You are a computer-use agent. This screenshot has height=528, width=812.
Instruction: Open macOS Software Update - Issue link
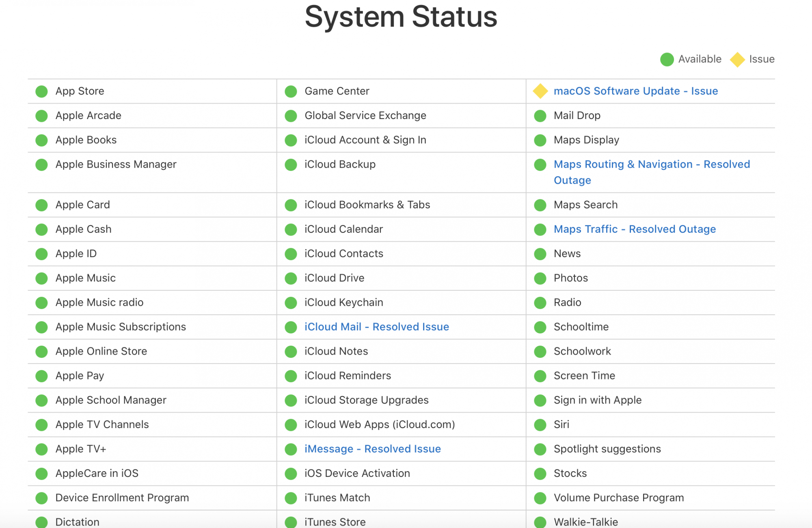pyautogui.click(x=635, y=91)
